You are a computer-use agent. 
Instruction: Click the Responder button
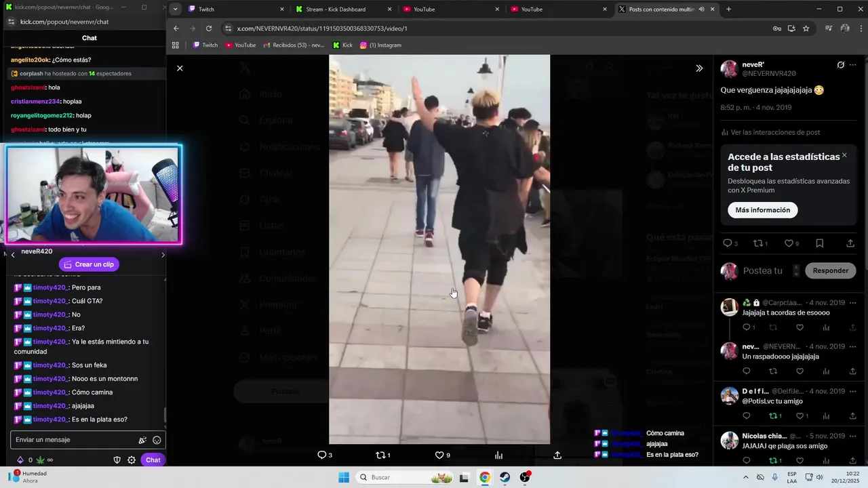pyautogui.click(x=831, y=270)
